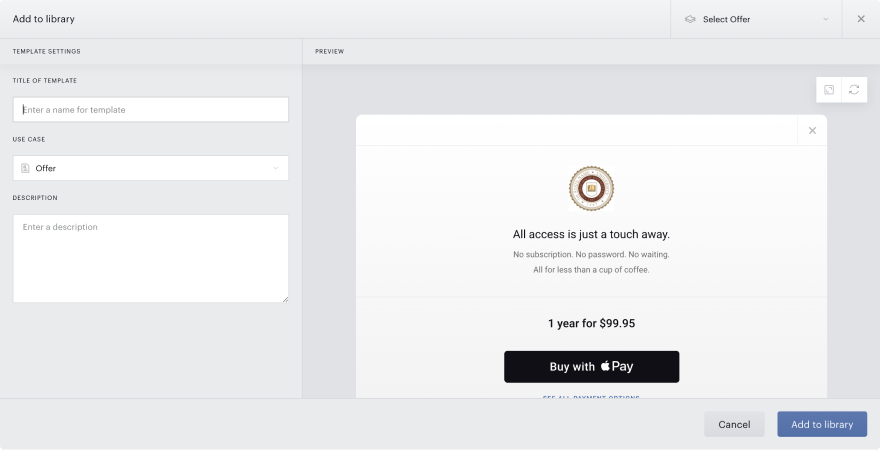880x450 pixels.
Task: Click the stacked layers icon beside Select Offer
Action: (690, 19)
